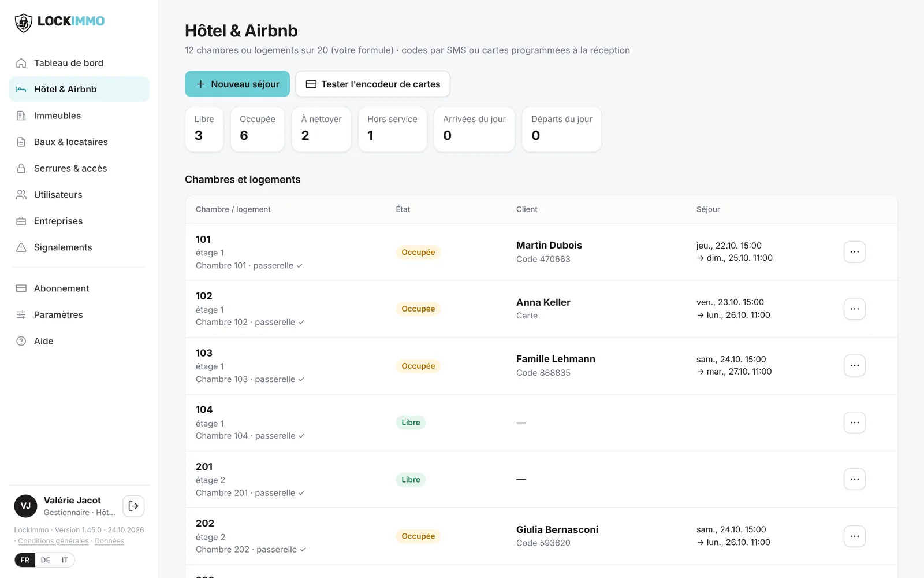Click the question mark icon beside Aide
Viewport: 924px width, 578px height.
(x=21, y=341)
